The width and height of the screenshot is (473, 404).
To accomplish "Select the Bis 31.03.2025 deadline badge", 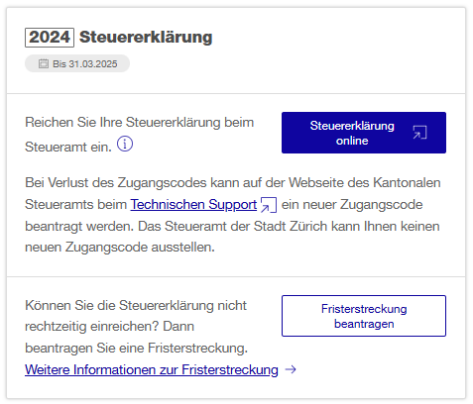I will (x=77, y=63).
